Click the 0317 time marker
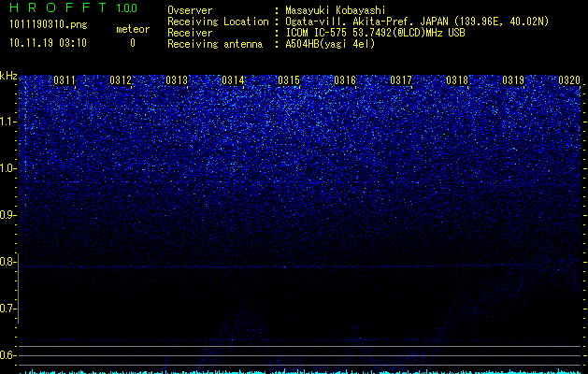 (401, 80)
